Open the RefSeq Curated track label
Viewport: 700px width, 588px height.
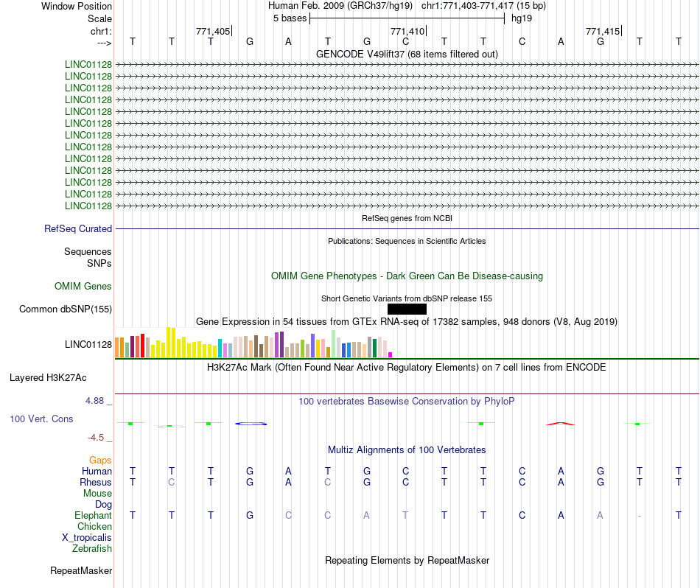tap(77, 228)
